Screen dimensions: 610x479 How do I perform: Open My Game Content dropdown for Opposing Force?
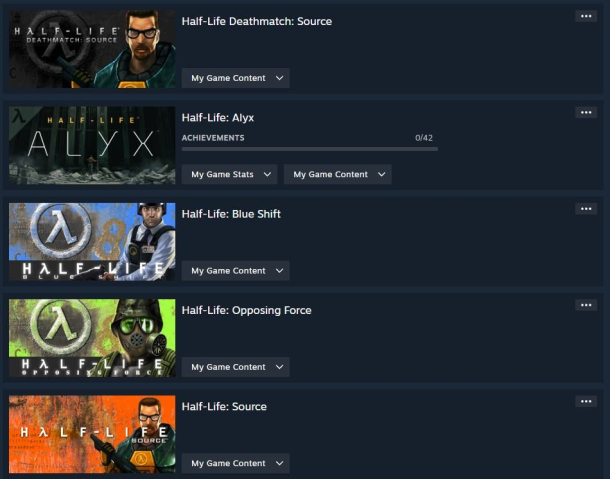click(235, 367)
